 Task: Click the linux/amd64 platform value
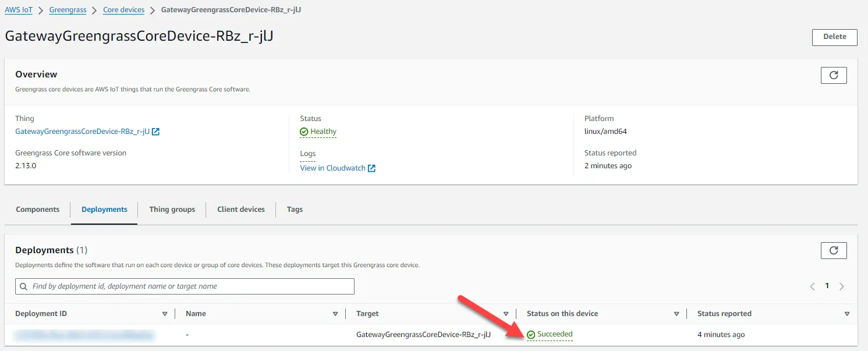coord(605,132)
